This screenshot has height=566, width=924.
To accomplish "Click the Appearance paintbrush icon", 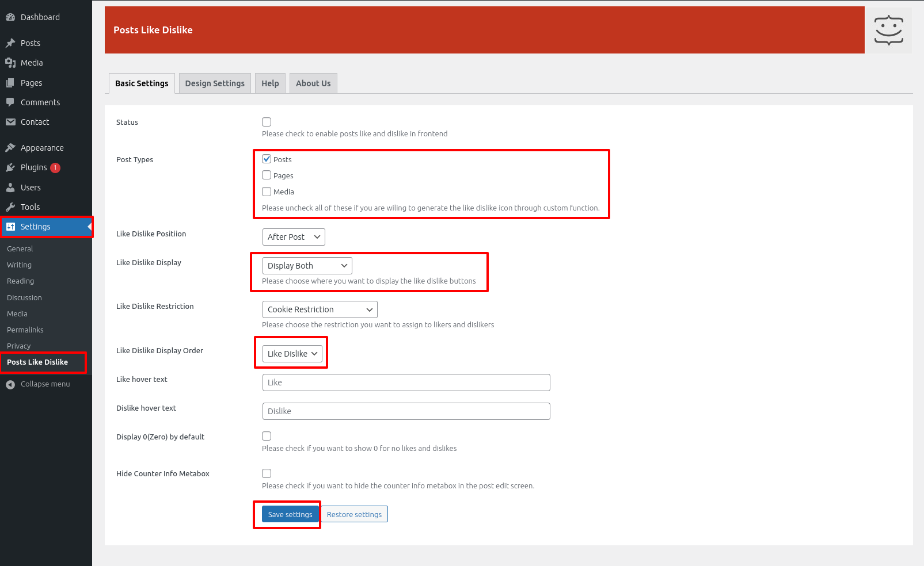I will click(x=10, y=148).
